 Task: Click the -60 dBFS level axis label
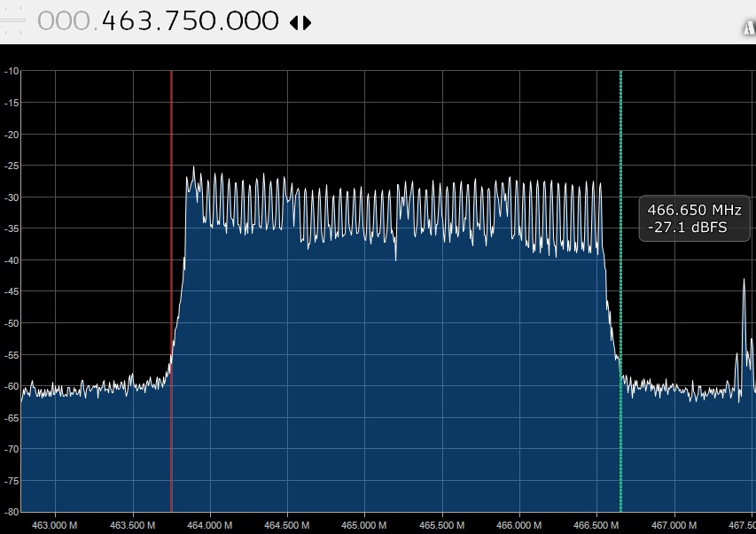tap(10, 386)
